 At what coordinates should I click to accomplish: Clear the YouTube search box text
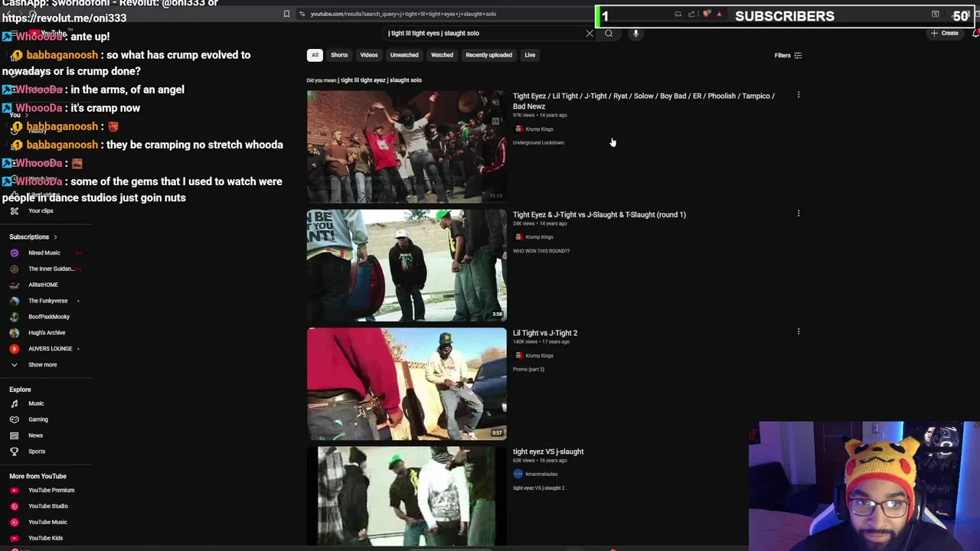tap(590, 34)
